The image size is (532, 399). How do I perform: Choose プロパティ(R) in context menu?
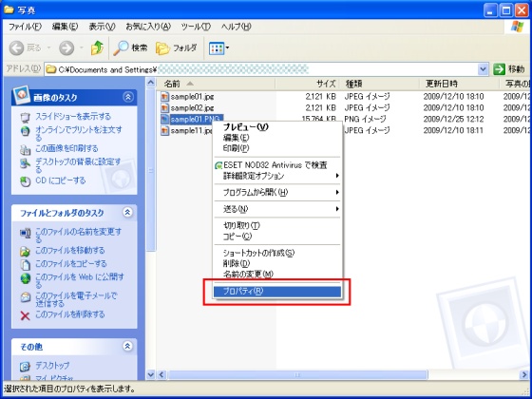[277, 292]
